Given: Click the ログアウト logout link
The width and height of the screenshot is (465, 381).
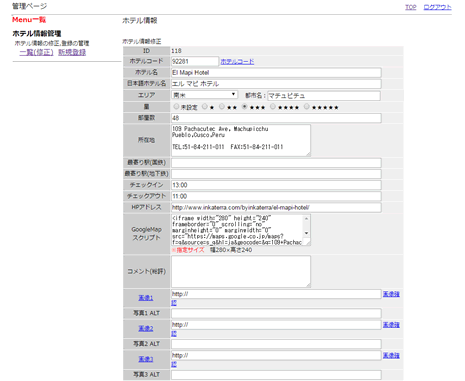Looking at the screenshot, I should 437,7.
